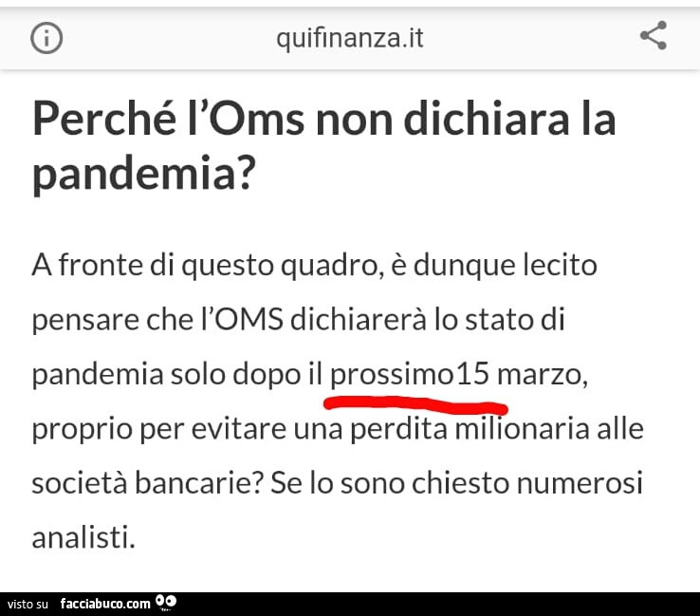The height and width of the screenshot is (616, 700).
Task: Click the headline word "pandemia?"
Action: (144, 174)
